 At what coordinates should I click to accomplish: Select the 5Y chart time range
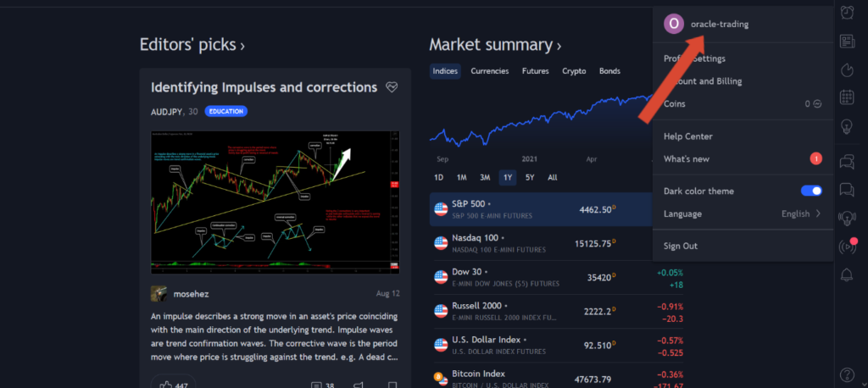pos(530,177)
